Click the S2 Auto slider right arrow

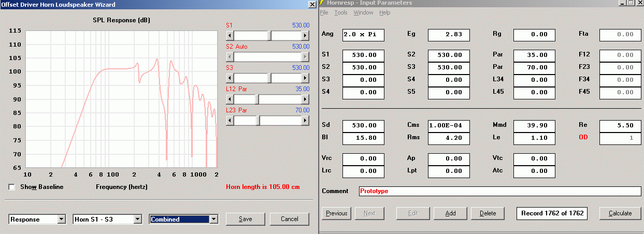306,57
